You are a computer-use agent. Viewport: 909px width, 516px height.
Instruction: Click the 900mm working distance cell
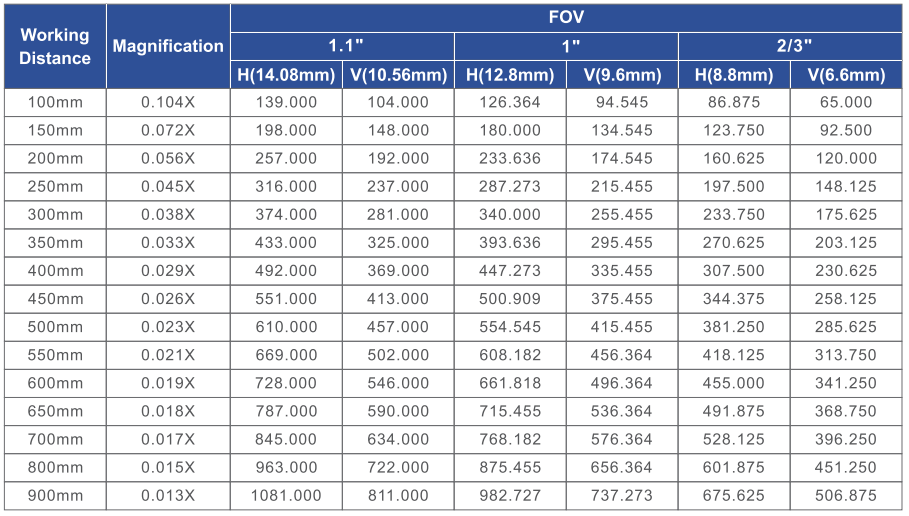(x=55, y=495)
